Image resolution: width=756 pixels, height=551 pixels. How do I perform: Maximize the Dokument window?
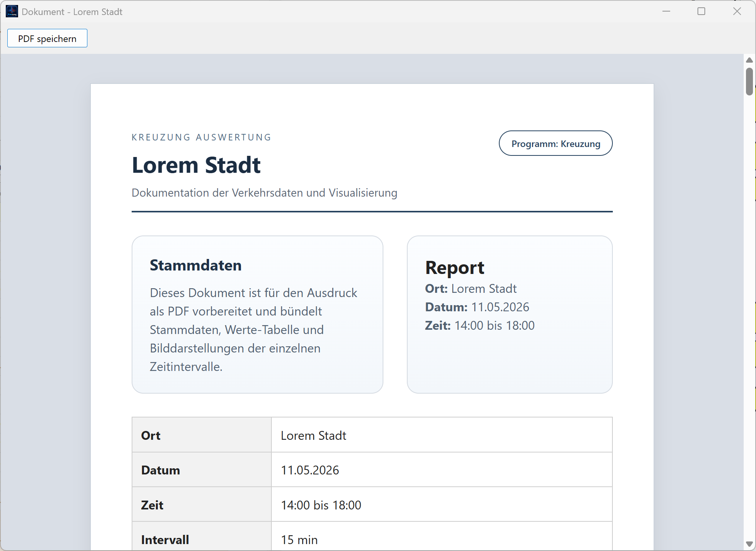[x=701, y=12]
